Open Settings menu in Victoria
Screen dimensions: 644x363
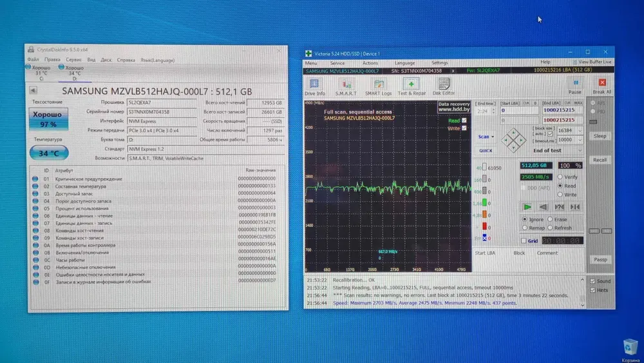[439, 63]
